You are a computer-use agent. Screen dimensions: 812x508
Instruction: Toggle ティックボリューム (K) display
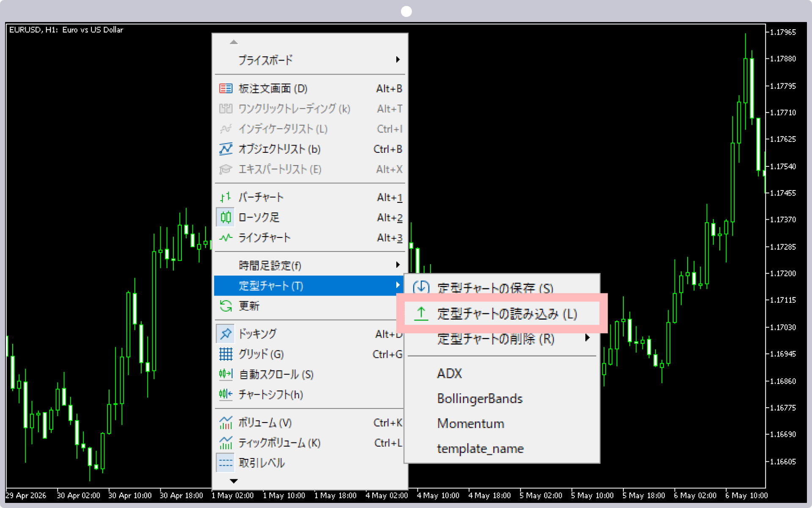(310, 443)
